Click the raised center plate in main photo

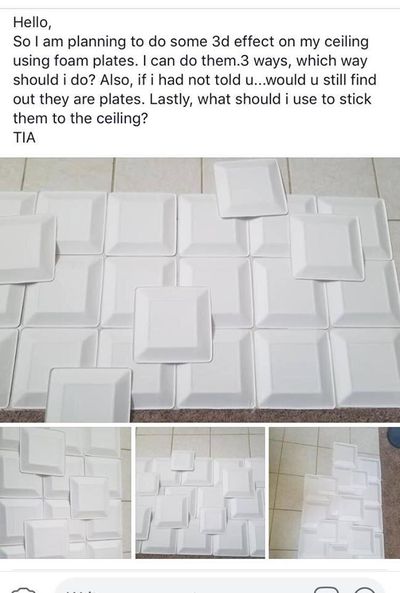click(173, 325)
